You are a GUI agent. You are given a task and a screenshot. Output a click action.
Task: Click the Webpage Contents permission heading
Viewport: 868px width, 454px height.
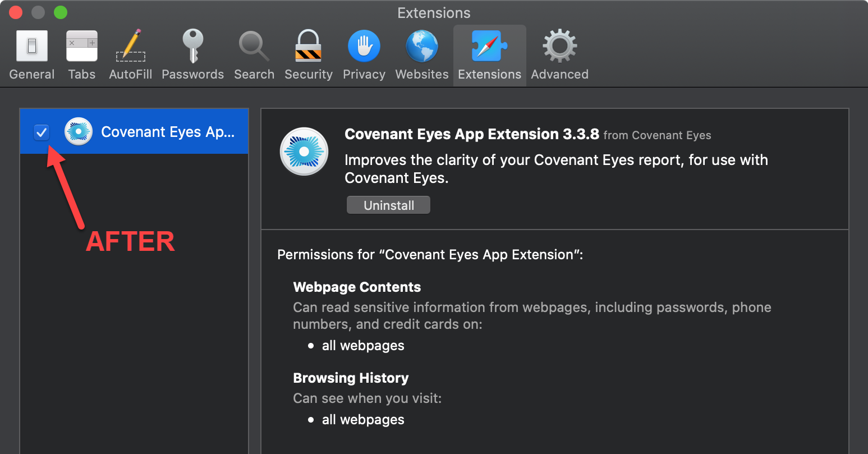(357, 287)
